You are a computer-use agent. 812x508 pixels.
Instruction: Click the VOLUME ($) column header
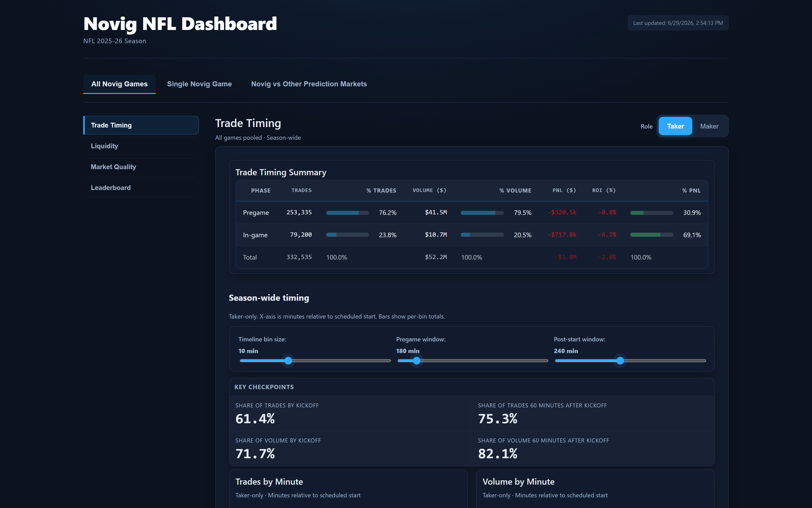(x=430, y=190)
